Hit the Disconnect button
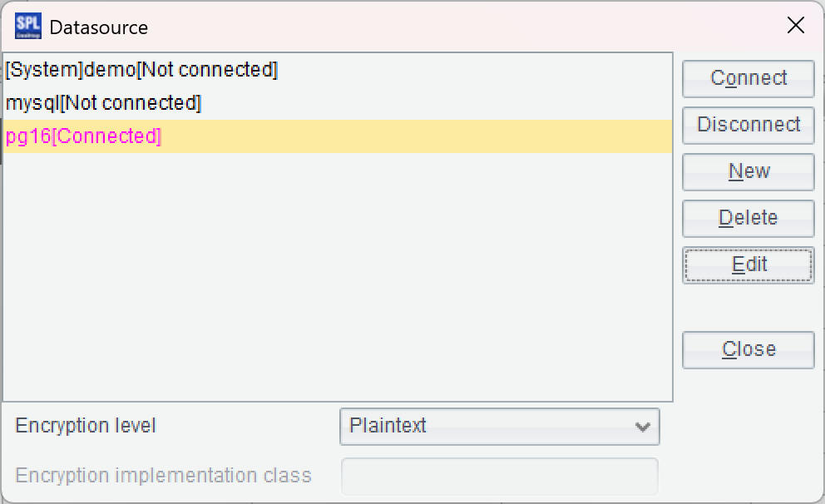825x504 pixels. tap(748, 125)
